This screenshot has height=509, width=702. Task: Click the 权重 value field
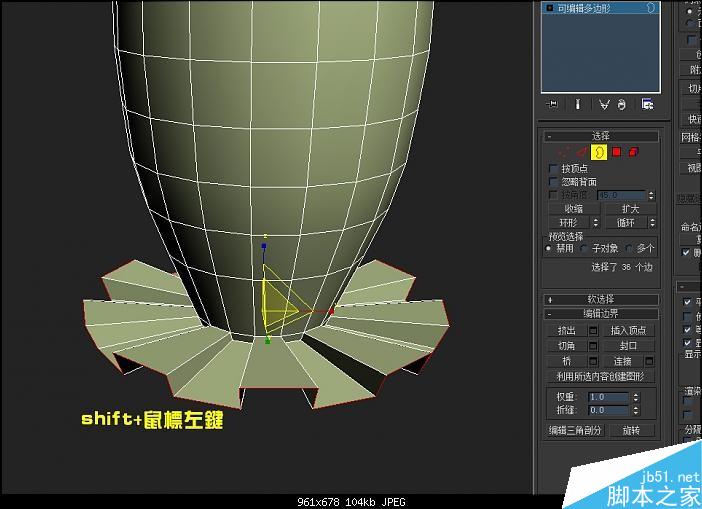[609, 397]
